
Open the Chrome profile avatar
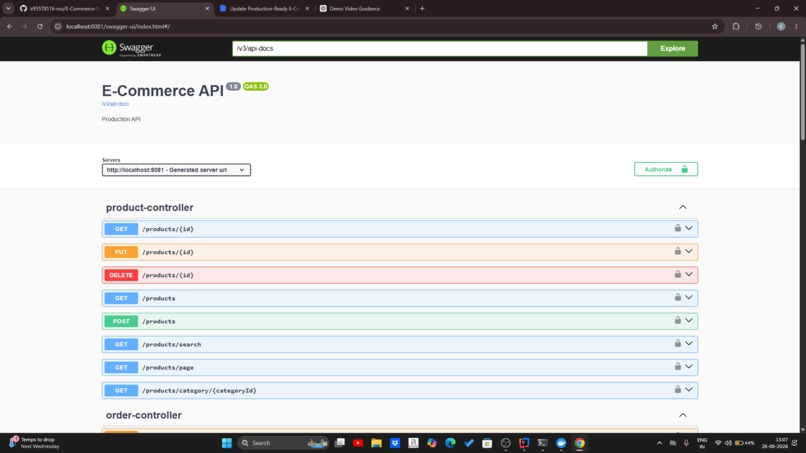pyautogui.click(x=781, y=26)
